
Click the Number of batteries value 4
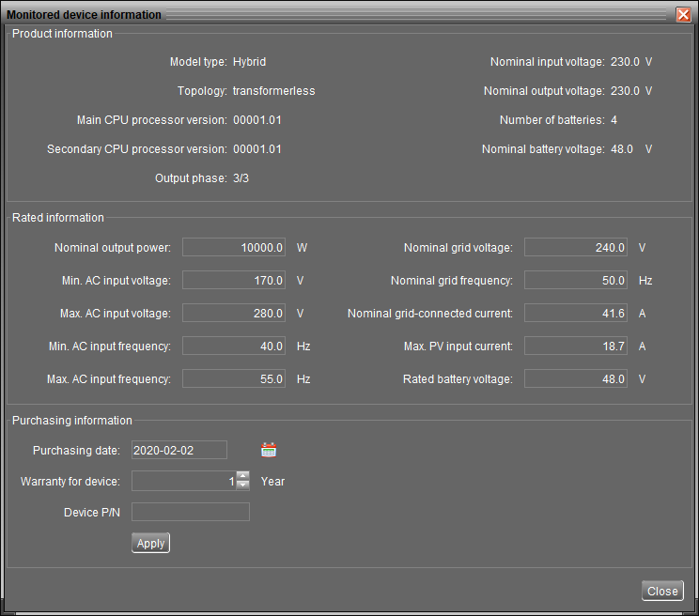(614, 120)
